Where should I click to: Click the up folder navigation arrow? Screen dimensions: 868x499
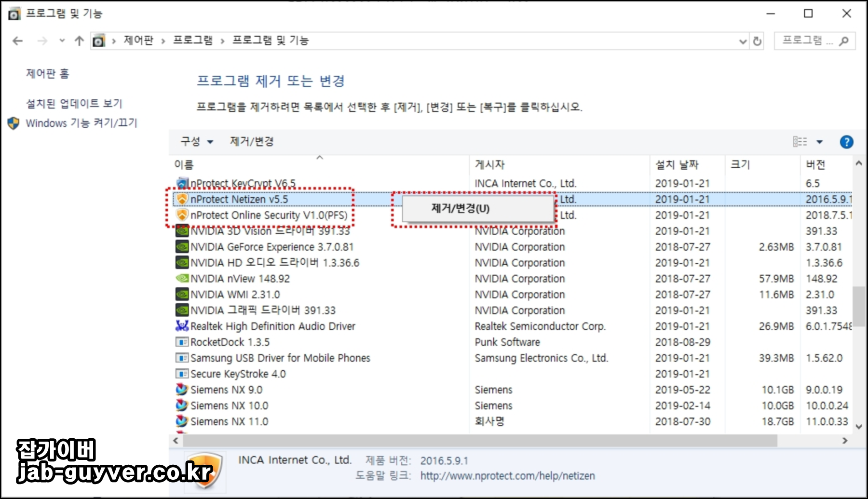coord(80,41)
